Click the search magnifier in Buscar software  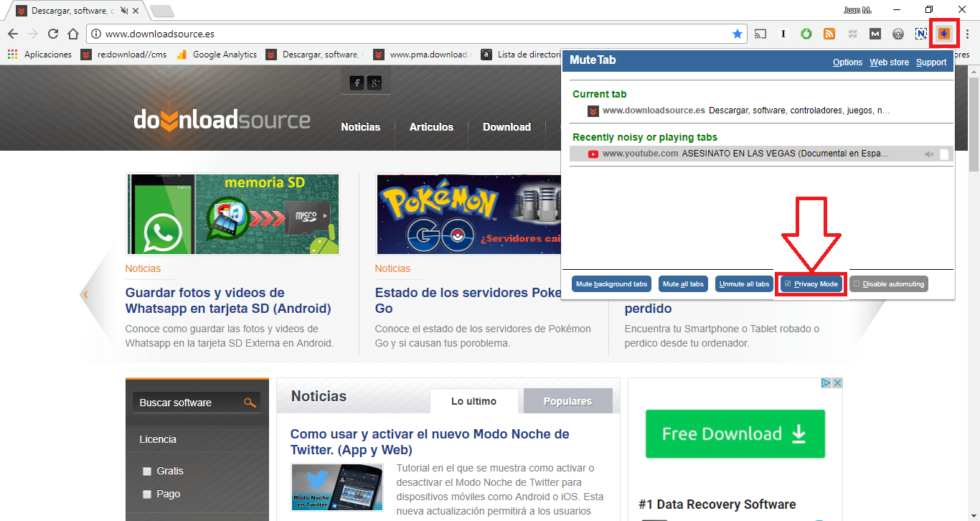(250, 403)
